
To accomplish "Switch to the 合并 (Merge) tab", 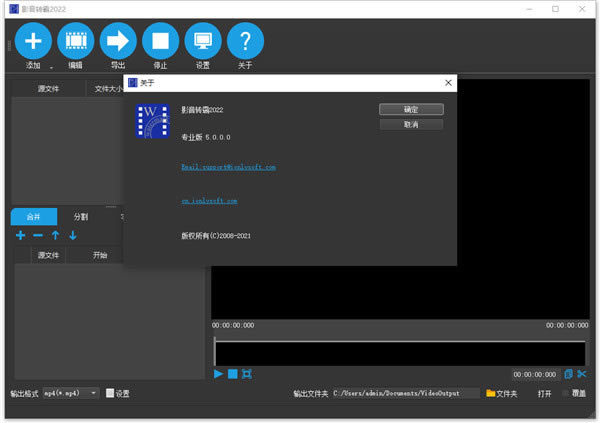I will click(x=34, y=216).
